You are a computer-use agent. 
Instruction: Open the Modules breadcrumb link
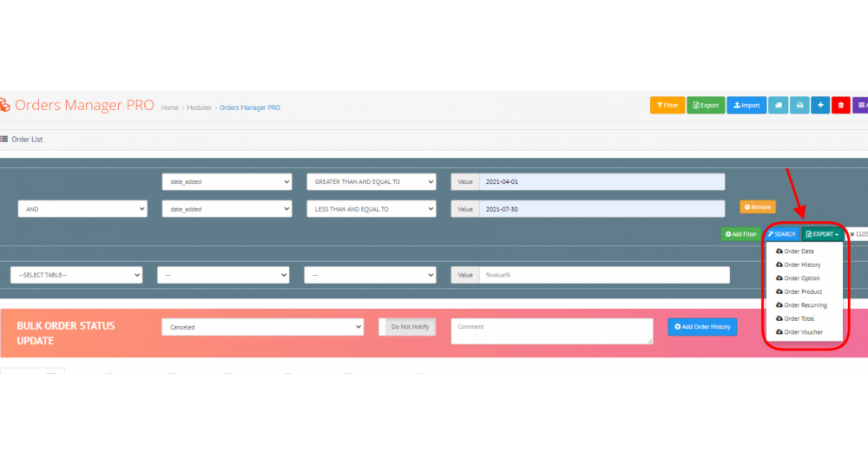(199, 108)
